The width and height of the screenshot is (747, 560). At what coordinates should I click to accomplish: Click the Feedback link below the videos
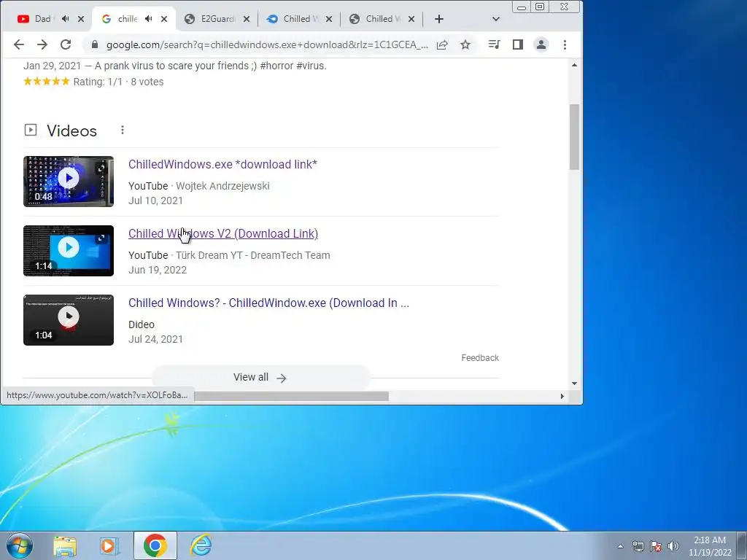480,357
